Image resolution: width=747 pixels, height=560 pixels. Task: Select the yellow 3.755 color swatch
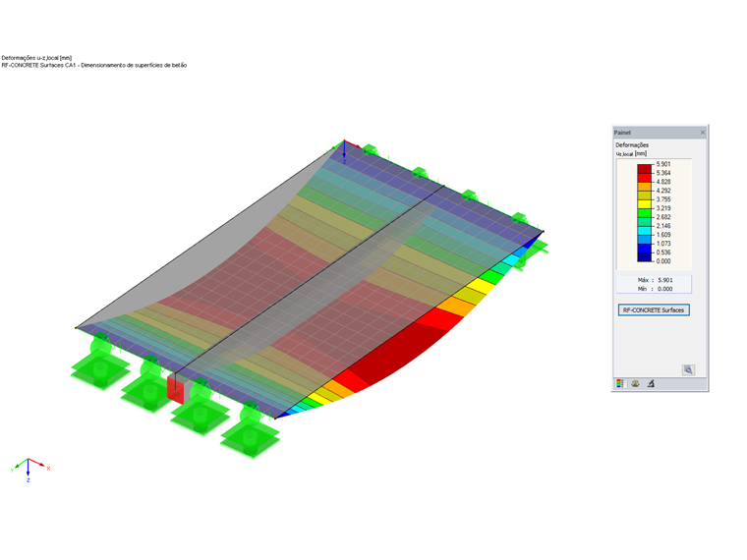coord(645,203)
